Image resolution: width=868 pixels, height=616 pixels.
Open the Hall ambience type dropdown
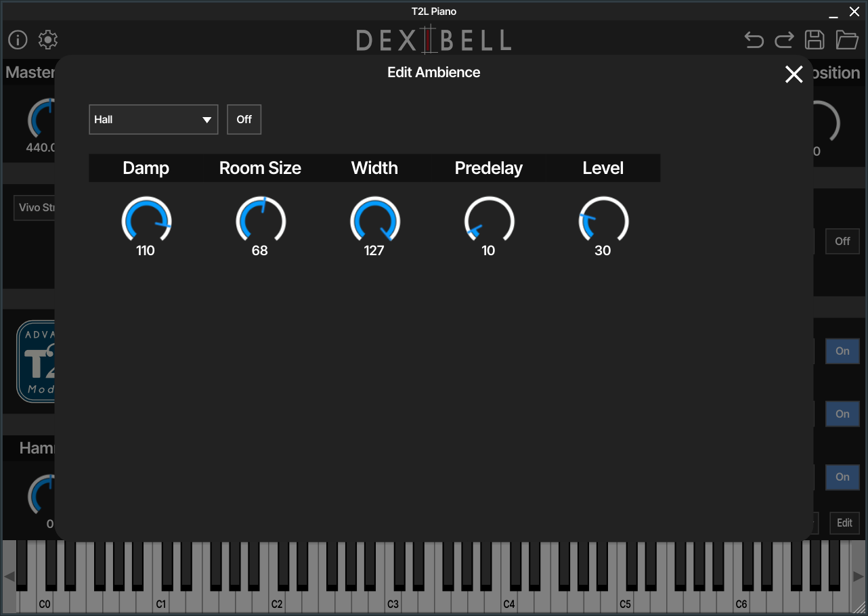point(153,119)
